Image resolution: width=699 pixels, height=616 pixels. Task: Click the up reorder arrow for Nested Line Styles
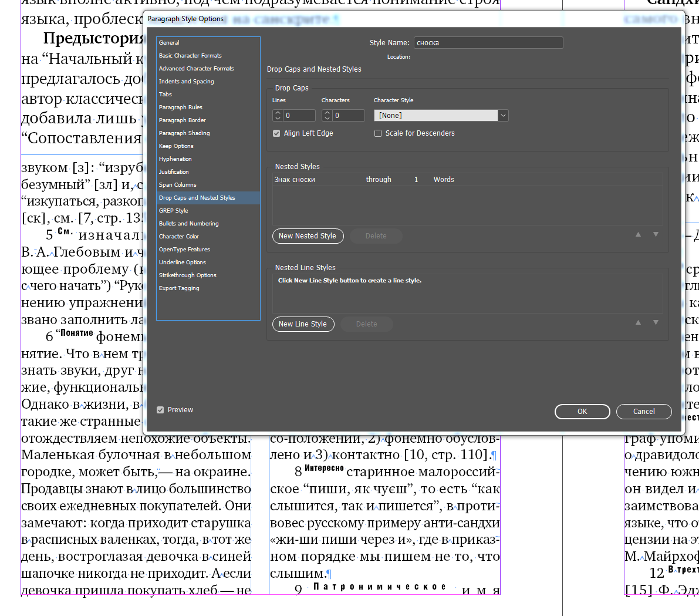pos(638,322)
